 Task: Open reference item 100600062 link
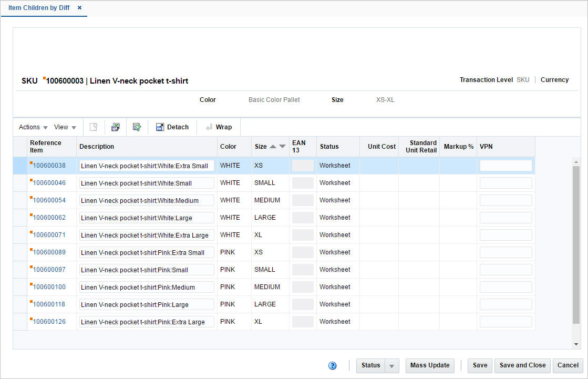[49, 217]
